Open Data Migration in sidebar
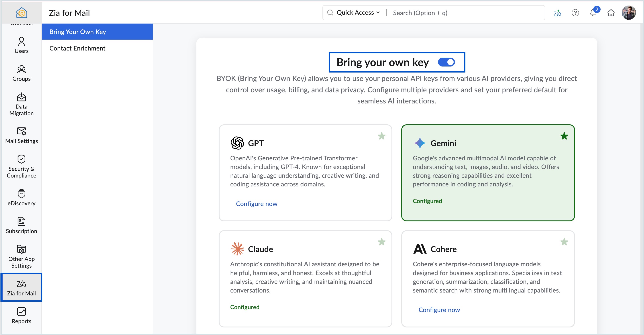The width and height of the screenshot is (644, 335). [x=22, y=104]
